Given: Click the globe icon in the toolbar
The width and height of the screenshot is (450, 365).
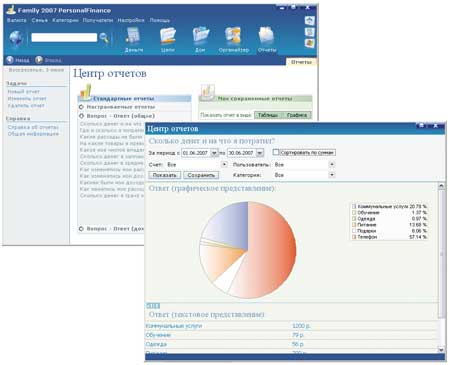Looking at the screenshot, I should pos(16,39).
